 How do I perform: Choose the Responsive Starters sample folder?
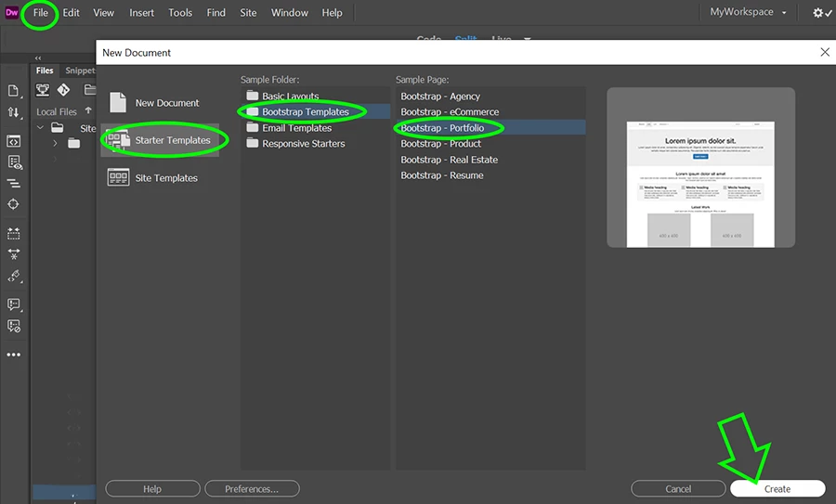point(315,143)
